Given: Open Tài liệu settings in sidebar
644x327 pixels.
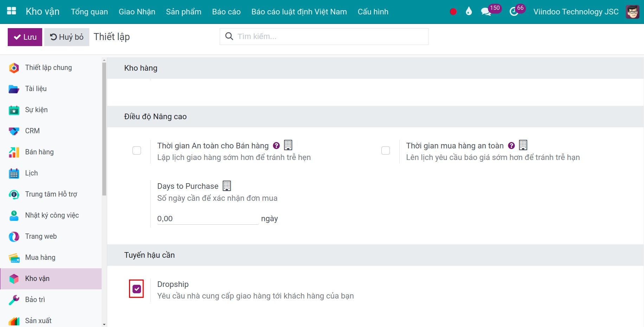Looking at the screenshot, I should (51, 89).
